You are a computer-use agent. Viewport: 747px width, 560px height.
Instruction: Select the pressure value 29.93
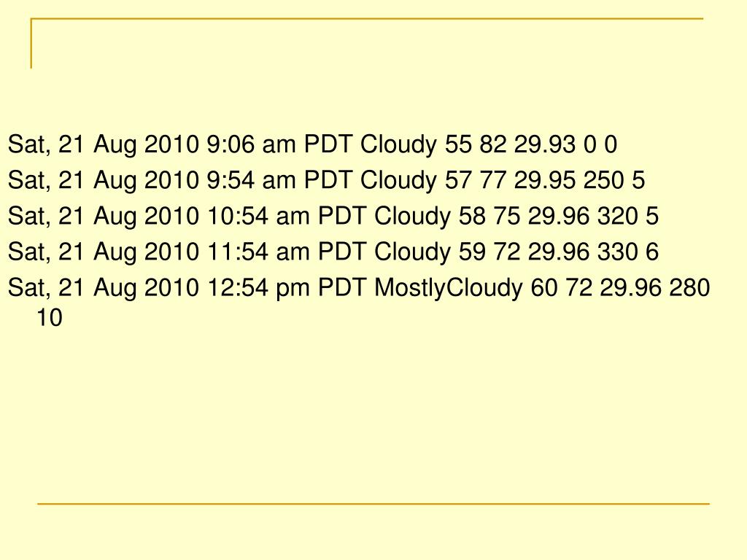(x=544, y=144)
